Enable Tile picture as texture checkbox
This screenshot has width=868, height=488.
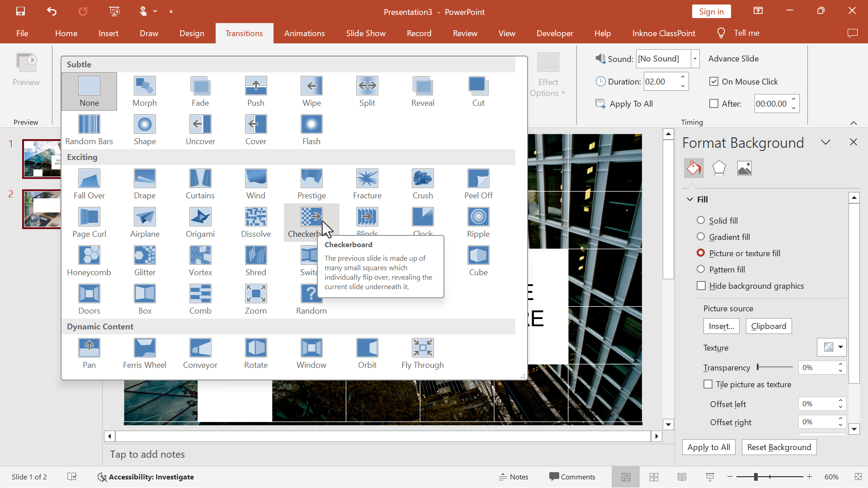(x=708, y=385)
